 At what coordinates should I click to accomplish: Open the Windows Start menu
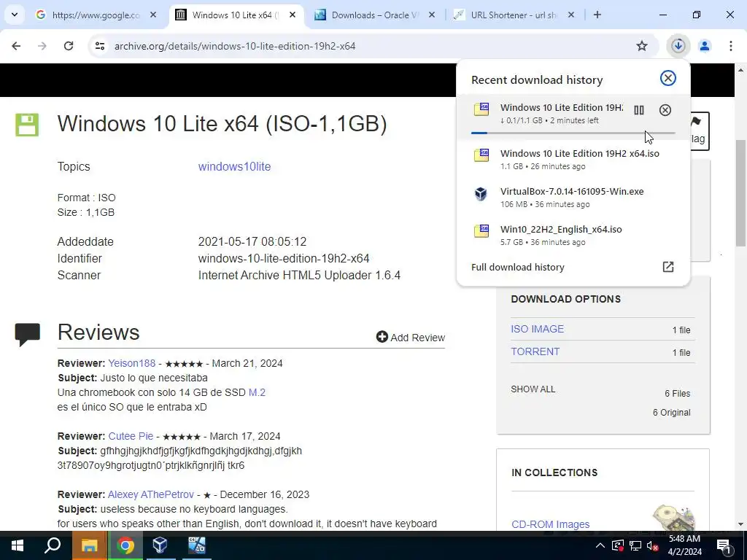tap(18, 545)
